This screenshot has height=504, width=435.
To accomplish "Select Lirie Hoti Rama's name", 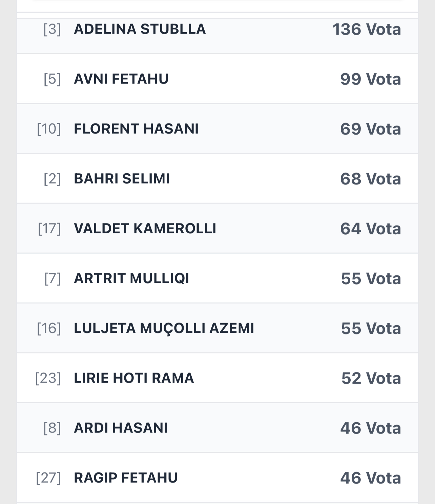I will [134, 378].
